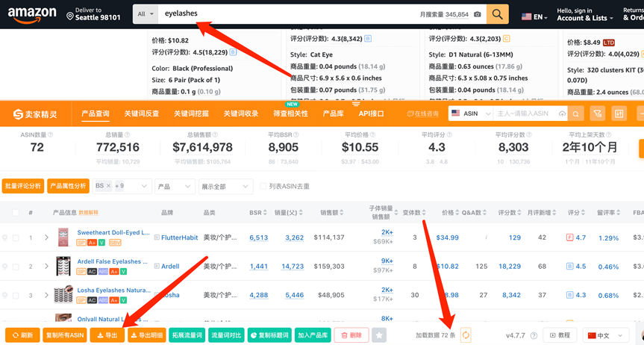
Task: Check the row 1 Sweetheart checkbox
Action: tap(16, 237)
